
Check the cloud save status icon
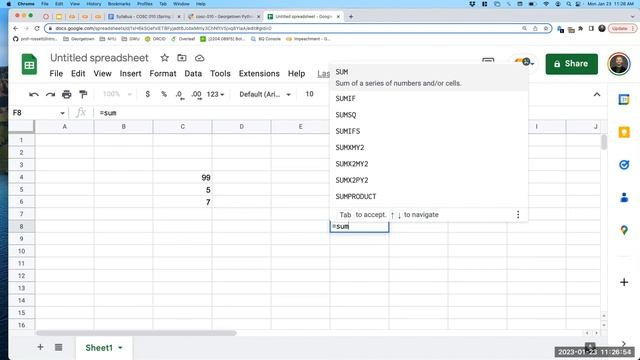point(199,58)
